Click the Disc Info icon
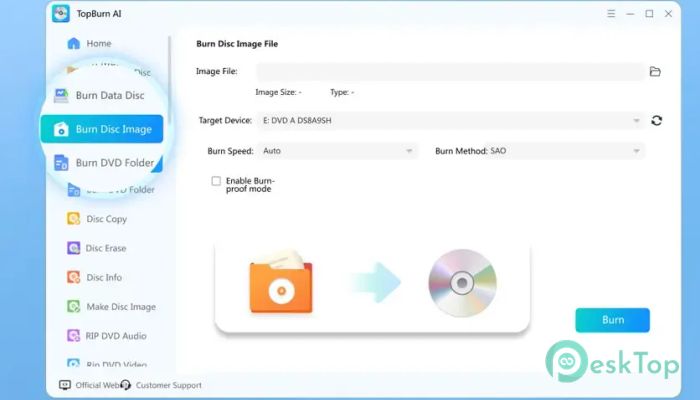 click(73, 277)
